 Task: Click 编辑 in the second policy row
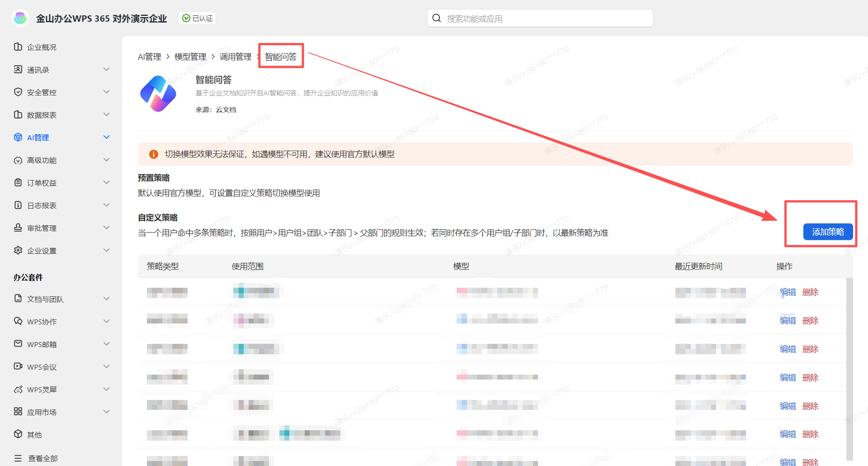788,321
